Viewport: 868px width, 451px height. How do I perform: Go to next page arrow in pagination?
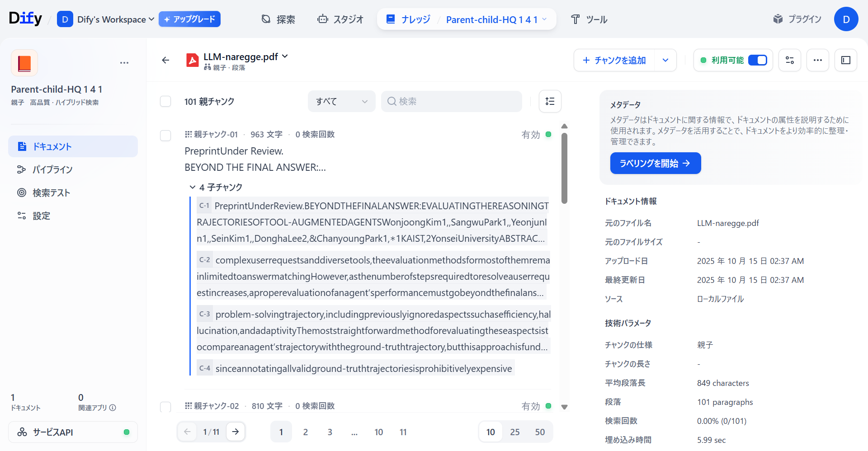236,432
